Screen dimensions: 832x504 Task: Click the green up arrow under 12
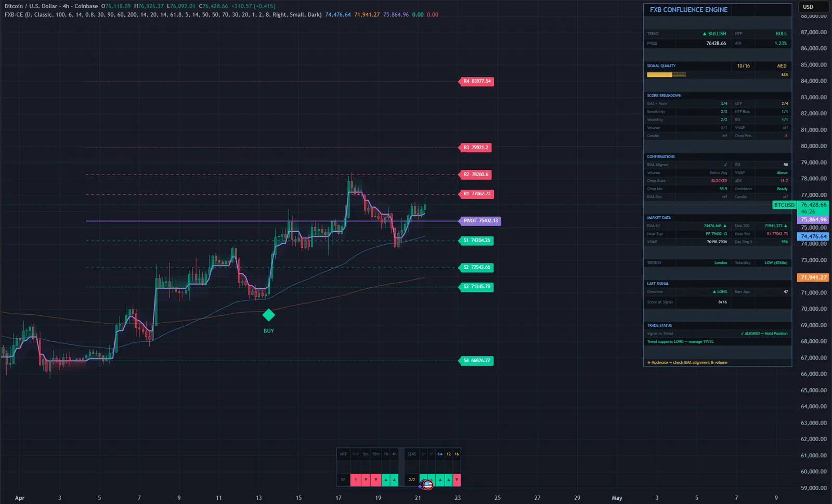(x=449, y=480)
